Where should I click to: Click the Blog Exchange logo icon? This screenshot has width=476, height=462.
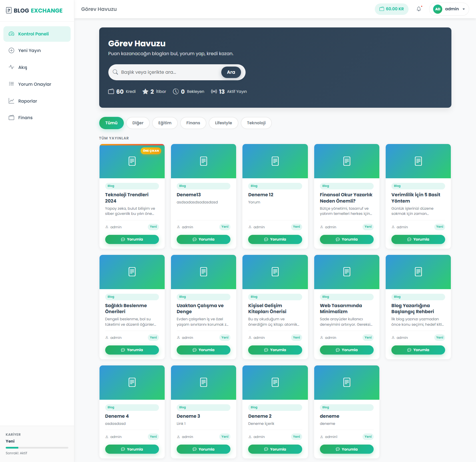coord(9,11)
